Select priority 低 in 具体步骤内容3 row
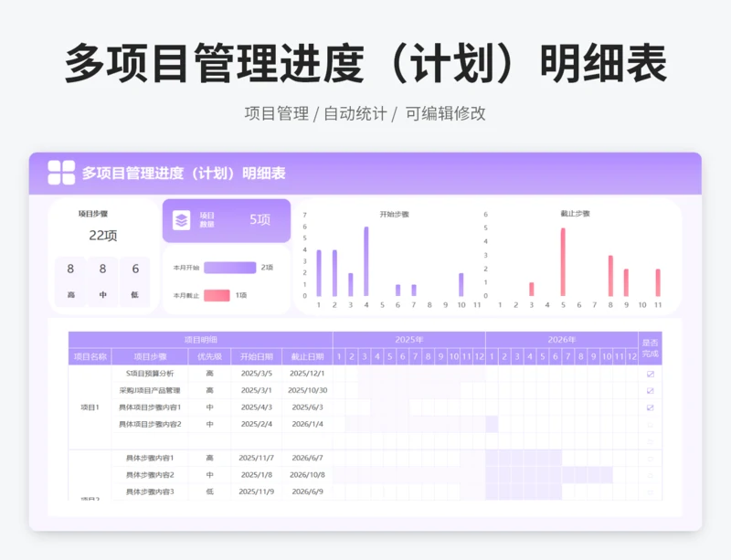The image size is (731, 560). click(210, 491)
